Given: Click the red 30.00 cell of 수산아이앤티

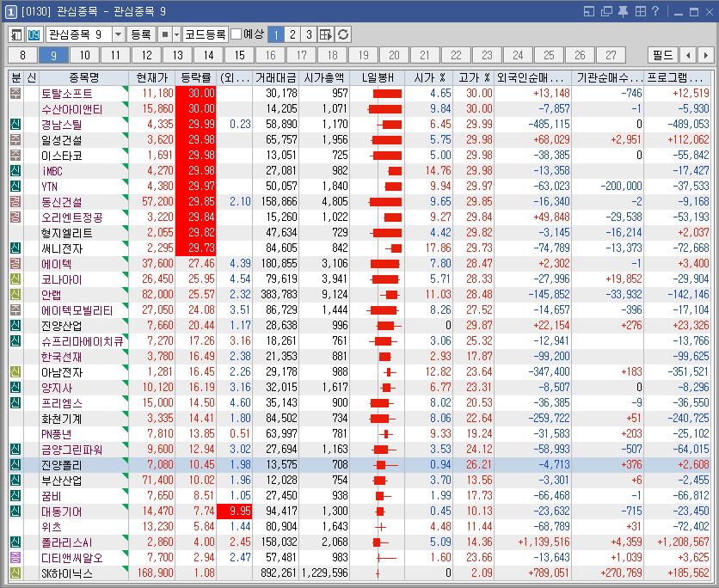Looking at the screenshot, I should pos(196,108).
